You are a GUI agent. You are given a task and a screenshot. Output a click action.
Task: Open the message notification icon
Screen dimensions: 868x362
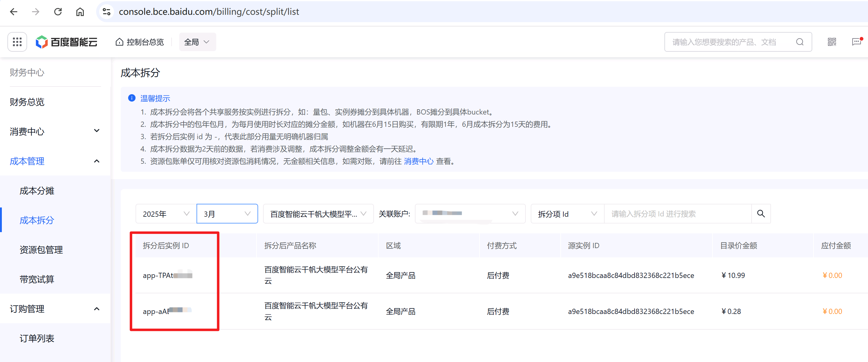857,42
